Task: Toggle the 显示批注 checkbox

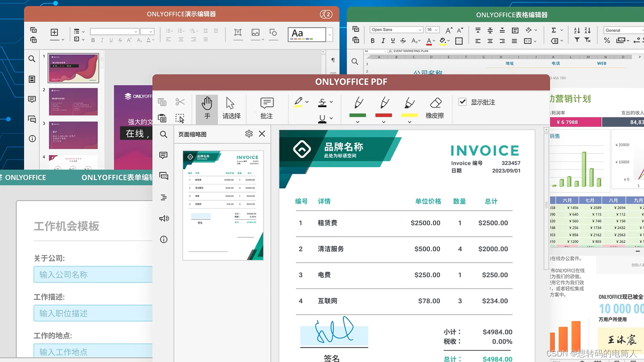Action: click(x=462, y=102)
